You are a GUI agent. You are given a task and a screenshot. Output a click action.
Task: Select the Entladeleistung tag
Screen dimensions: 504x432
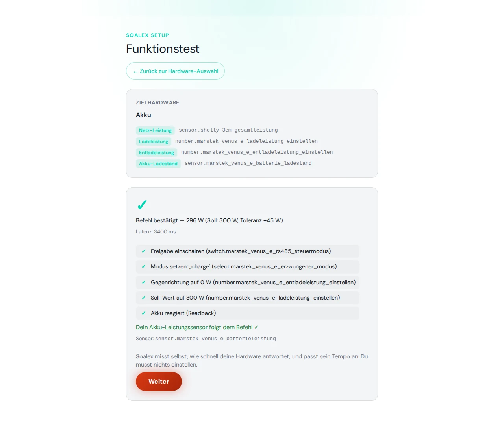156,153
